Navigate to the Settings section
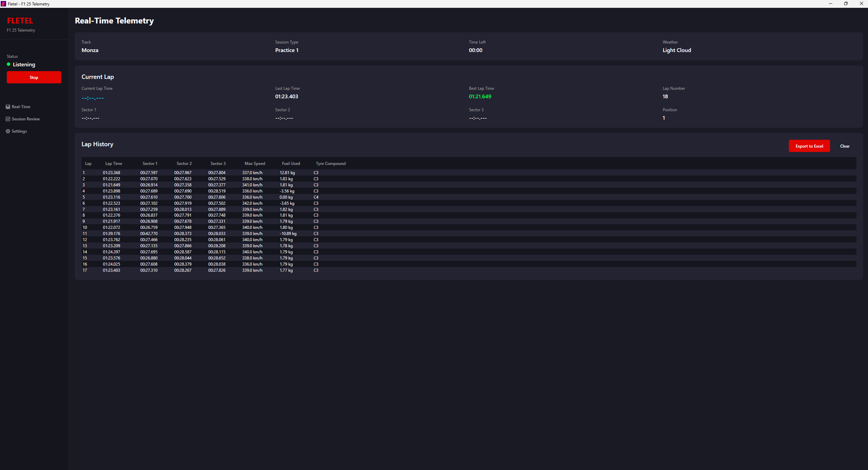The height and width of the screenshot is (470, 868). click(19, 131)
